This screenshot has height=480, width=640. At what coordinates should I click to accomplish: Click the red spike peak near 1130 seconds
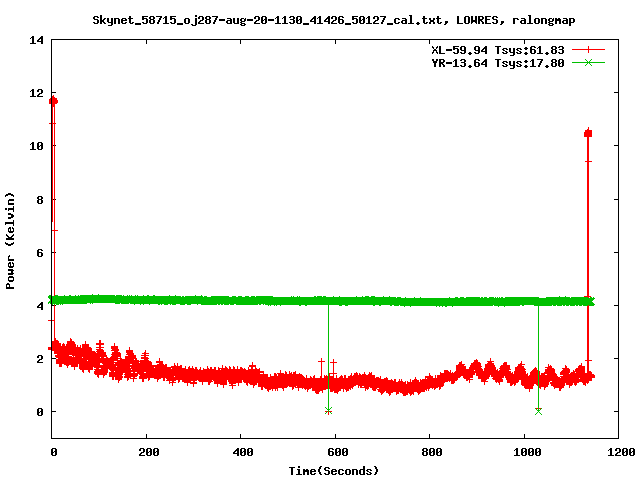pyautogui.click(x=588, y=133)
